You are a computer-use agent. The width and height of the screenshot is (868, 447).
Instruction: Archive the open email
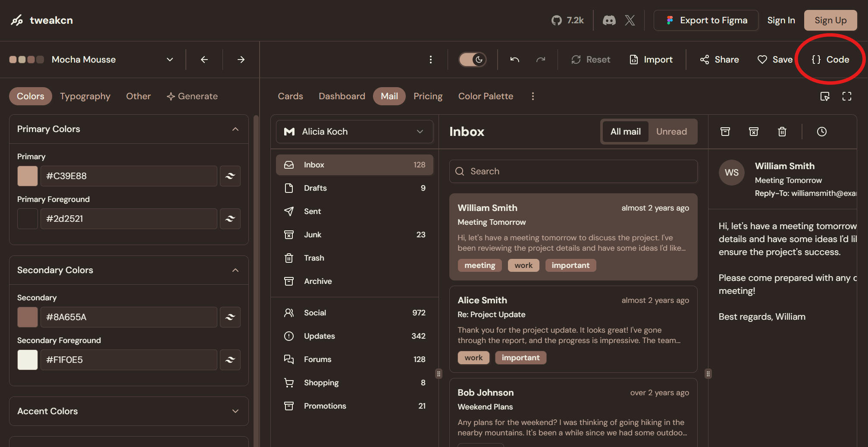[x=725, y=132]
